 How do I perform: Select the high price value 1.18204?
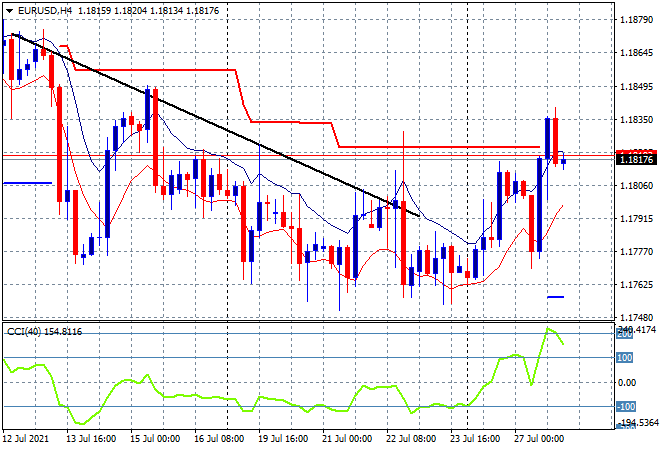point(130,11)
